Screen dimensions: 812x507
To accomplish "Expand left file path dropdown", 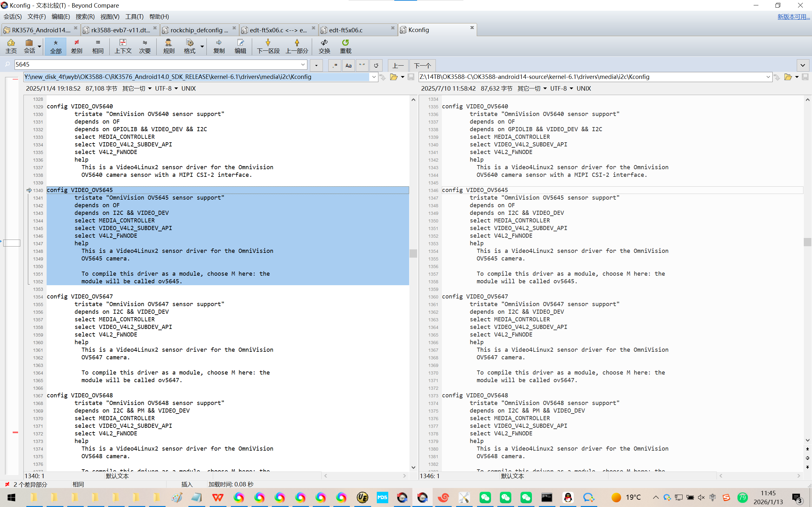I will (x=374, y=77).
